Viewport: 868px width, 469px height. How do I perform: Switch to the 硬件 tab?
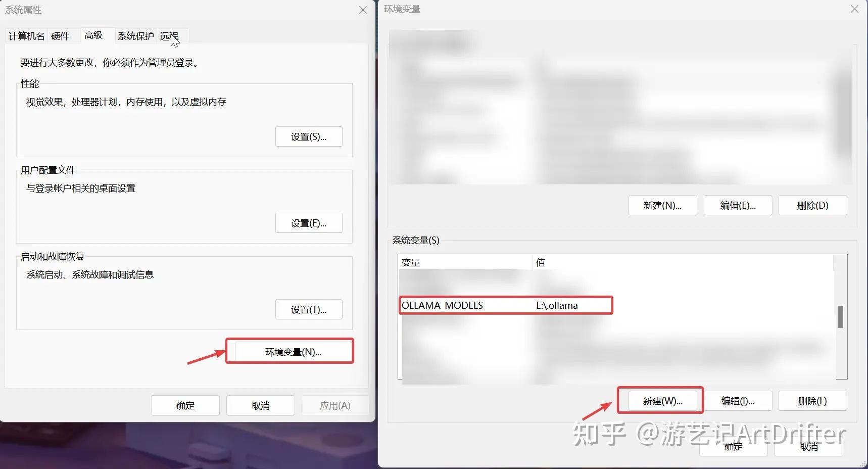(x=60, y=36)
